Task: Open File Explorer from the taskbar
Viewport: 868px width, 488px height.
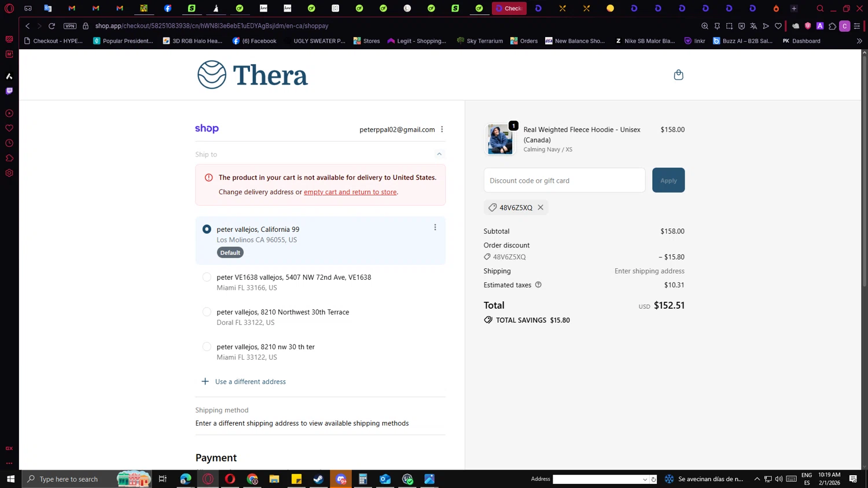Action: click(274, 479)
